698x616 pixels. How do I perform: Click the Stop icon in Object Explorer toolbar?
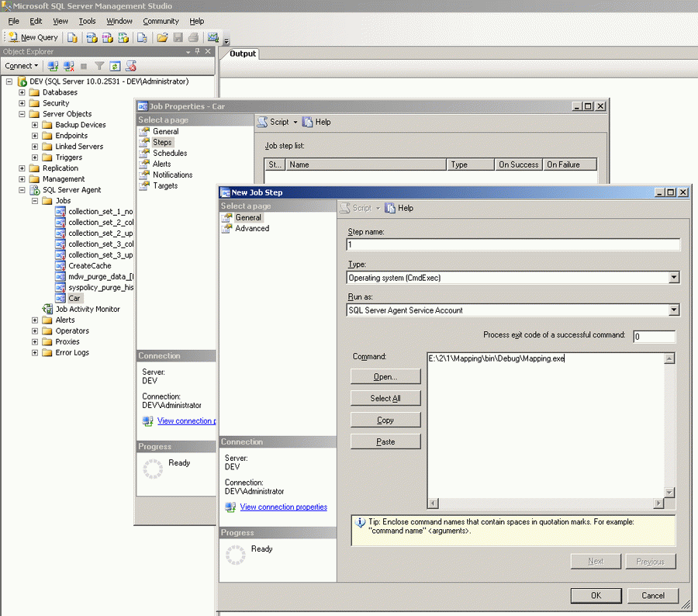coord(84,67)
